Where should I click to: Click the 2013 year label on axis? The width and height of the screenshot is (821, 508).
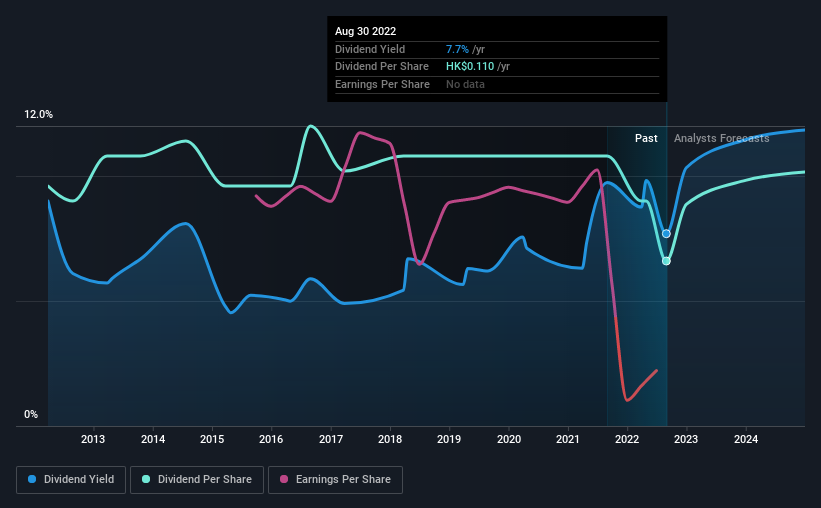coord(93,439)
